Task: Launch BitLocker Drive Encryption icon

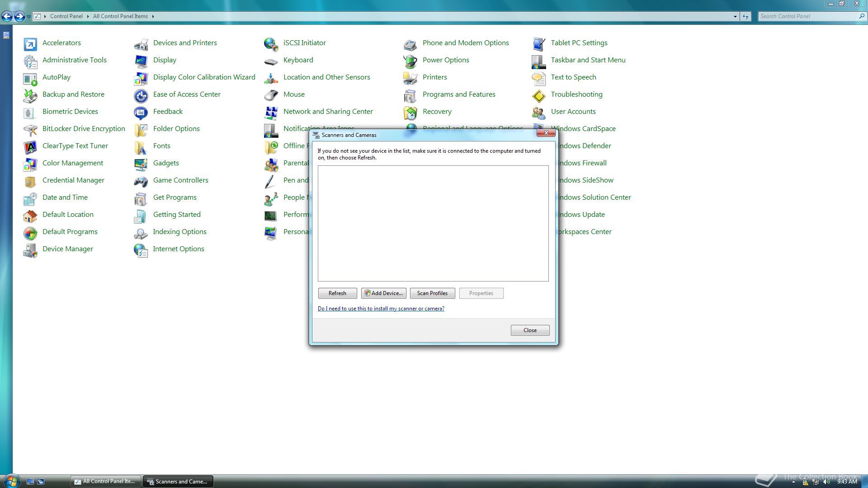Action: [30, 130]
